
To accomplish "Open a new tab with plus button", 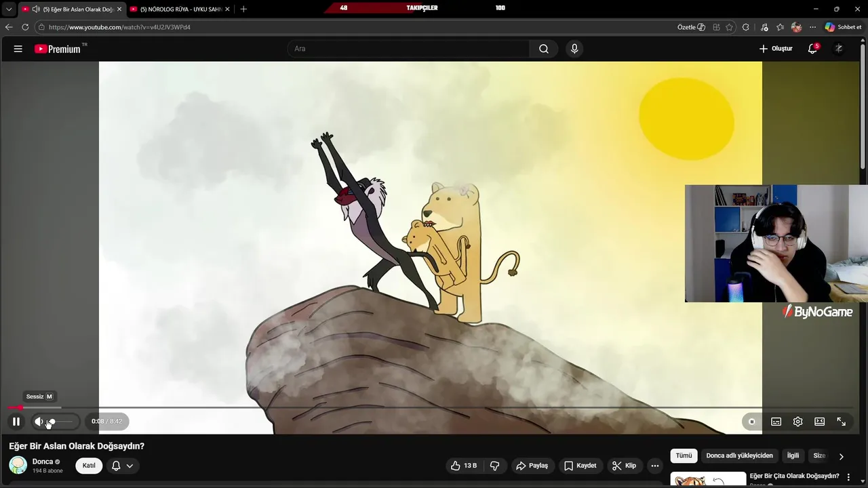I will pos(243,9).
